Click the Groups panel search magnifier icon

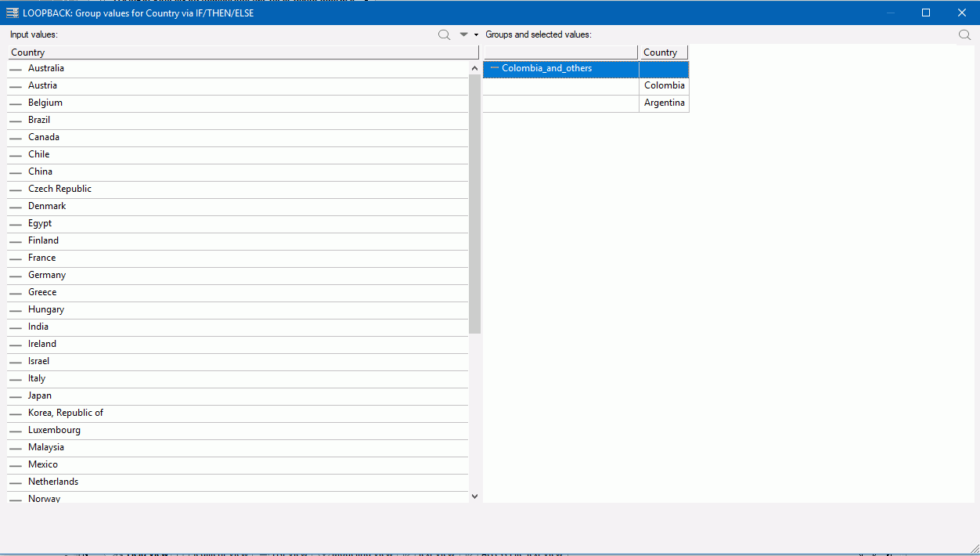coord(964,35)
